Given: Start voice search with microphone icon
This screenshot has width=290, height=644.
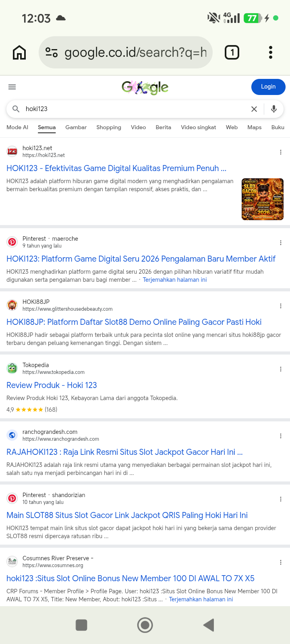Looking at the screenshot, I should click(x=274, y=109).
